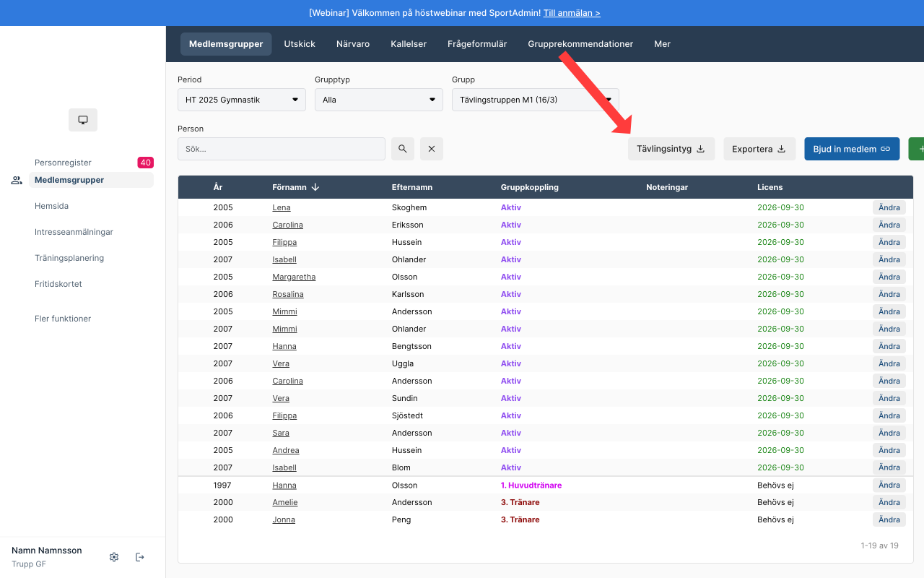Switch to the Medlemsgrupper tab
Image resolution: width=924 pixels, height=578 pixels.
pyautogui.click(x=226, y=44)
